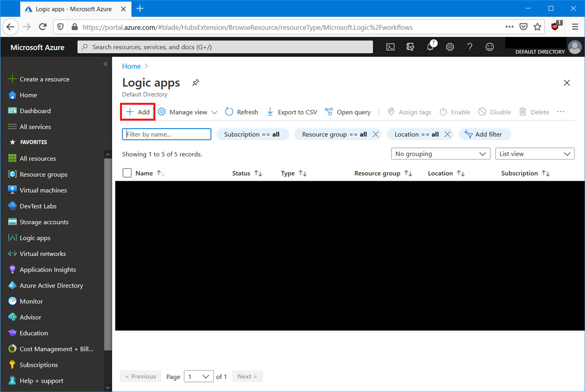Click the Home breadcrumb link
Screen dimensions: 585x392
pyautogui.click(x=131, y=66)
